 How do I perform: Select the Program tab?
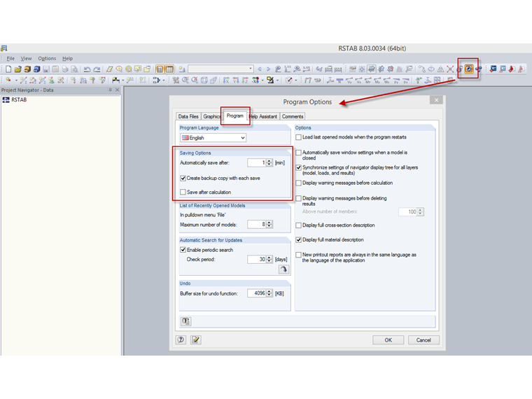(x=234, y=115)
